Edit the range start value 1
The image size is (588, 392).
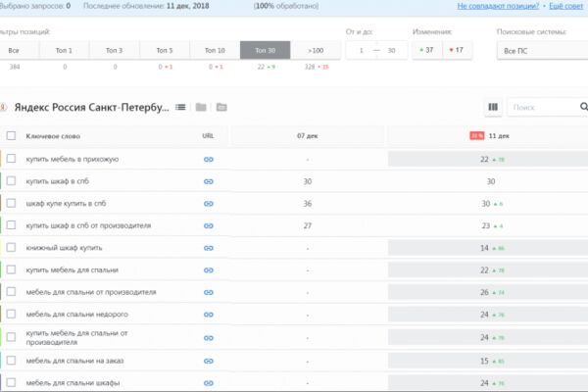pos(362,50)
